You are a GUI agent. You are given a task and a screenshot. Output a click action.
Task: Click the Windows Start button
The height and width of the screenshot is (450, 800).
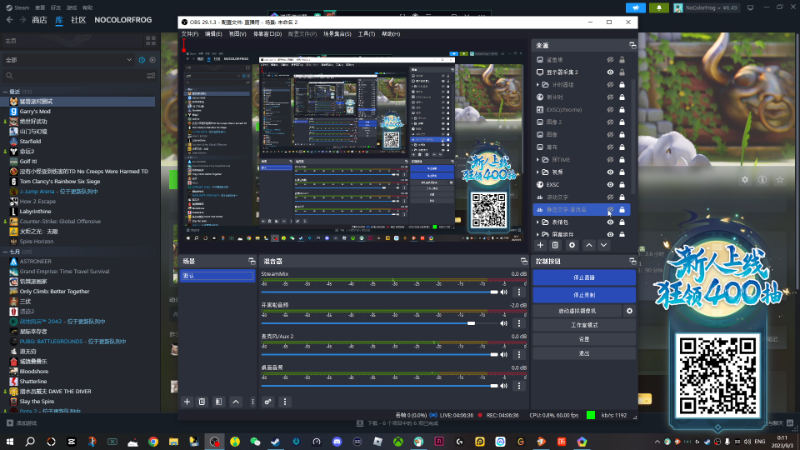click(10, 442)
